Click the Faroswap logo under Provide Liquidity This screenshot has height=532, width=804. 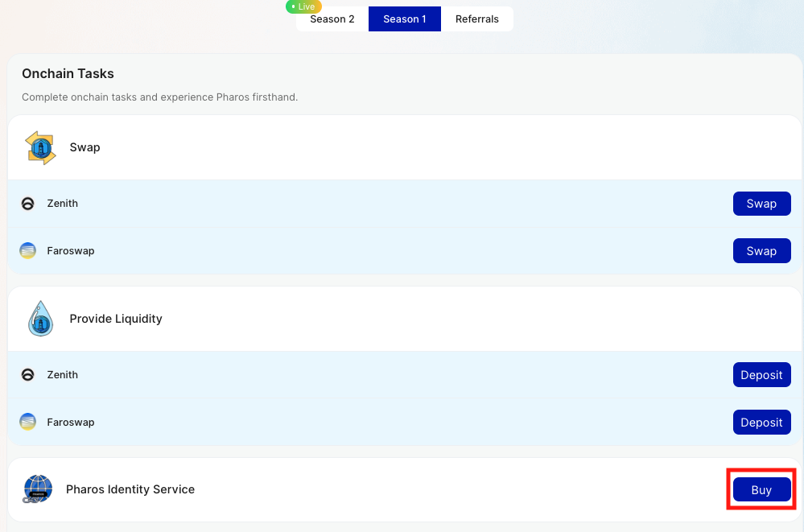tap(27, 423)
